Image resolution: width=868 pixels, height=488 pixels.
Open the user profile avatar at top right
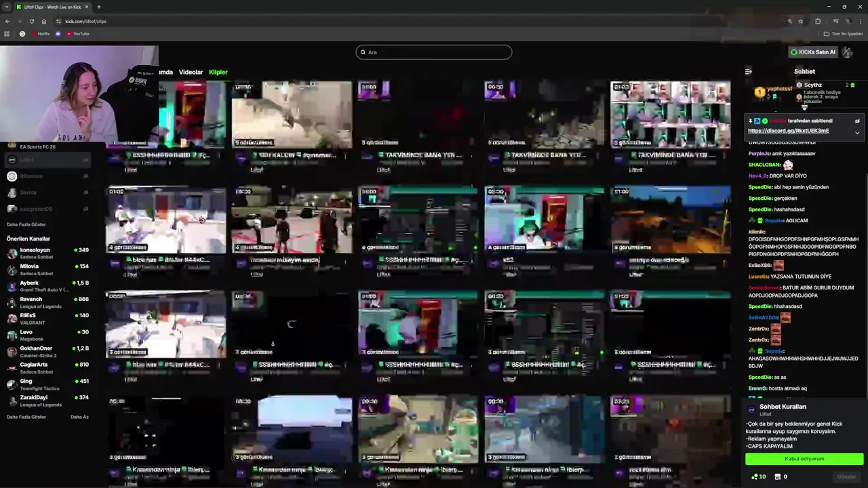(848, 52)
